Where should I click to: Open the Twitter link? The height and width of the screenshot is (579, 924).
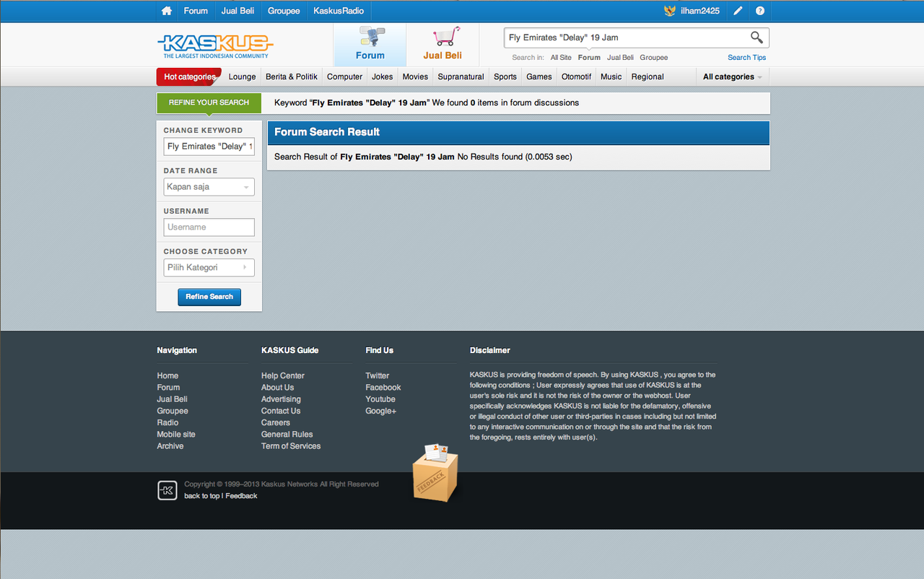(x=378, y=375)
